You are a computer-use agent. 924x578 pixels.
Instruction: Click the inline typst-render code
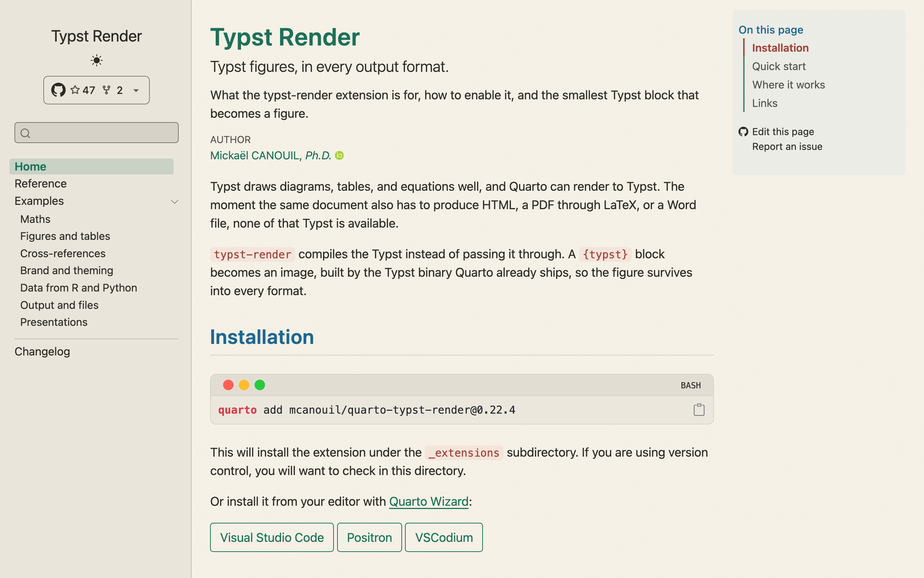click(252, 255)
